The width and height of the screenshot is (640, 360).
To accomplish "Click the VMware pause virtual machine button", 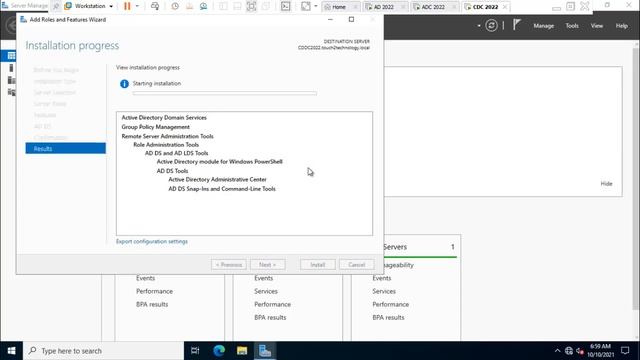I will tap(127, 6).
